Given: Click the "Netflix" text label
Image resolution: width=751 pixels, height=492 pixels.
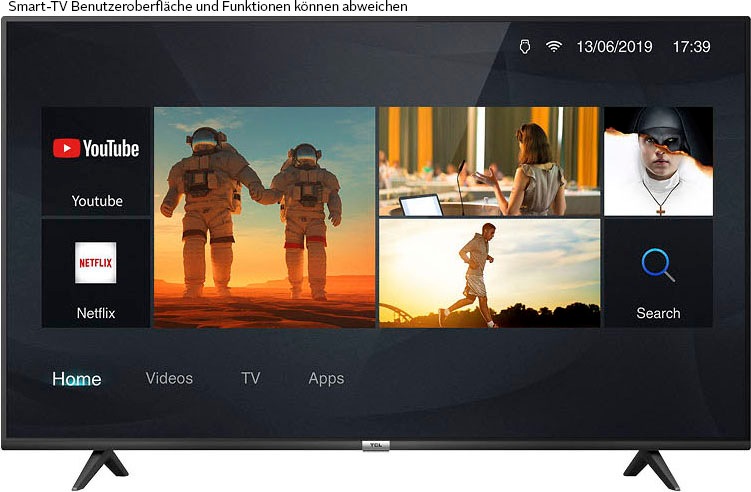Looking at the screenshot, I should (x=96, y=313).
